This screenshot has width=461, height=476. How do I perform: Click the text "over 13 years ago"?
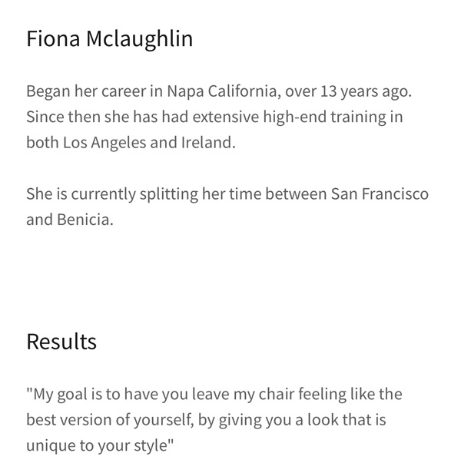347,91
